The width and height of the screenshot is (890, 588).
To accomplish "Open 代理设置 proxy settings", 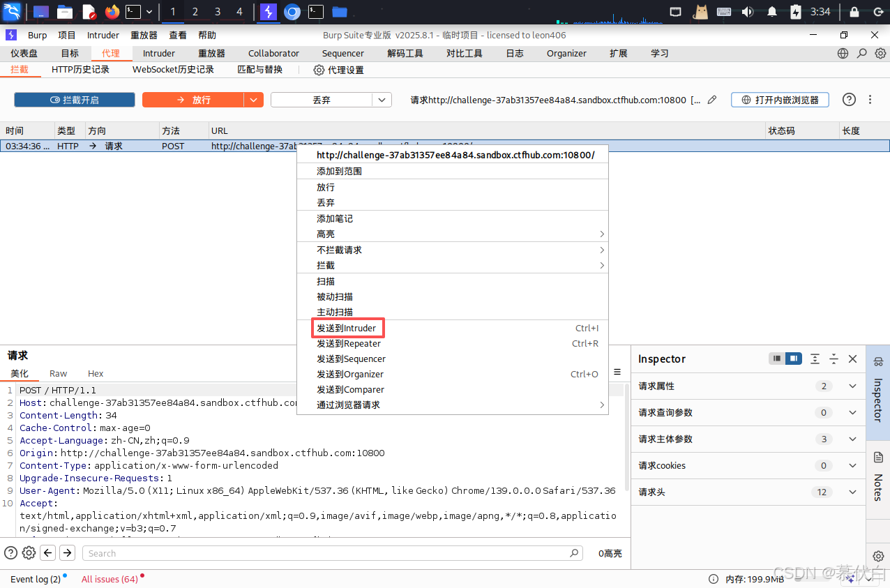I will [x=338, y=70].
